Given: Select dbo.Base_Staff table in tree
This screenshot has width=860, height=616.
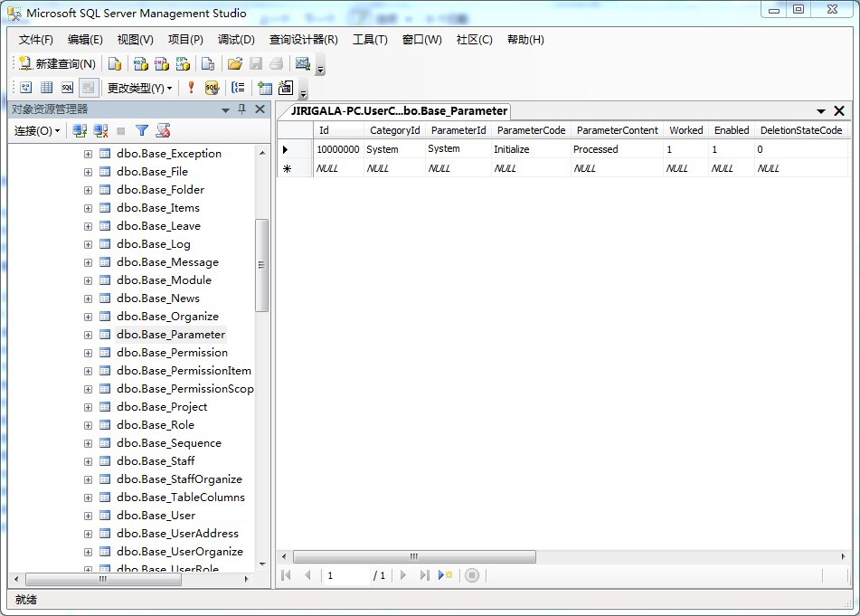Looking at the screenshot, I should coord(156,461).
